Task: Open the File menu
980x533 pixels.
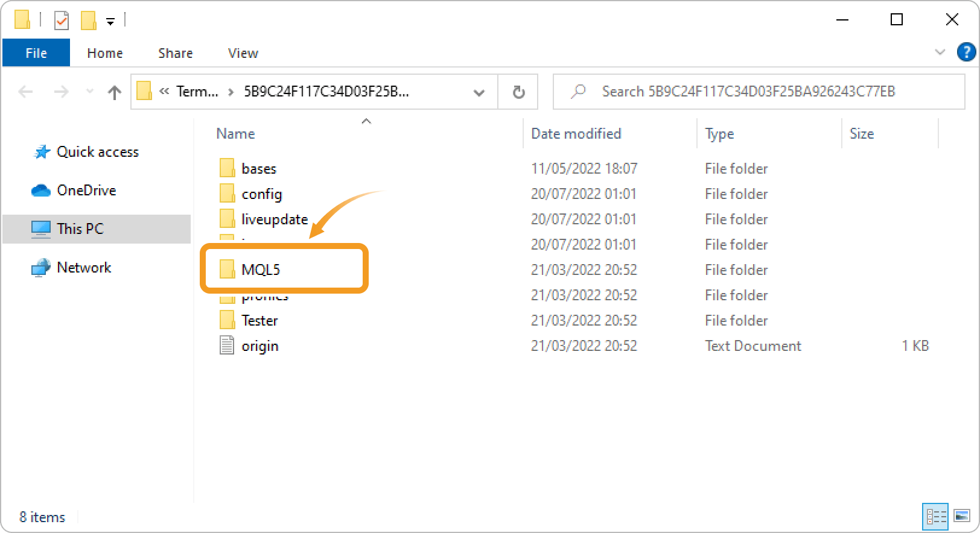Action: [36, 53]
